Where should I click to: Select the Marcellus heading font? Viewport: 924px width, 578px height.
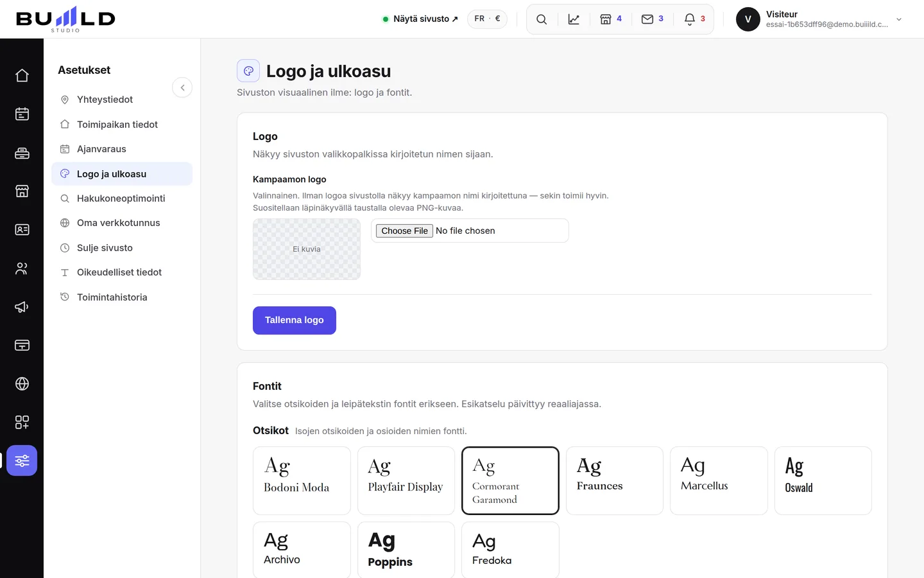(719, 480)
